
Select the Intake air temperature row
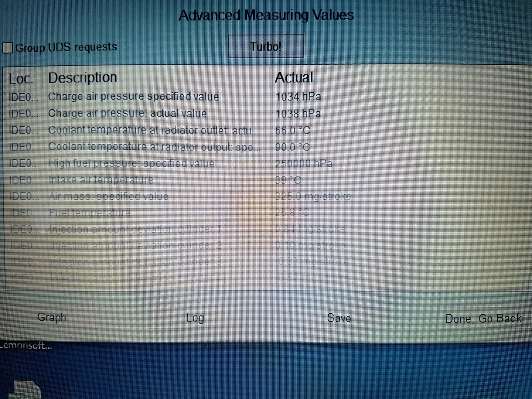(x=101, y=180)
